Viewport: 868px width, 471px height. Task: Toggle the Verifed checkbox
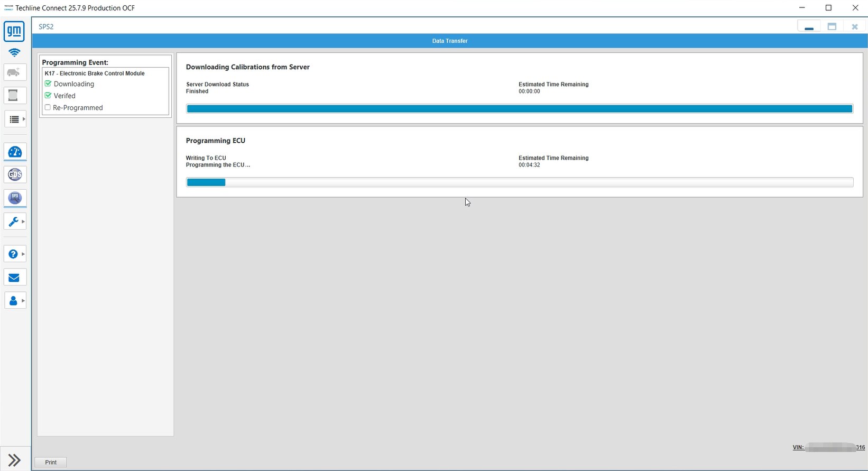[x=48, y=96]
